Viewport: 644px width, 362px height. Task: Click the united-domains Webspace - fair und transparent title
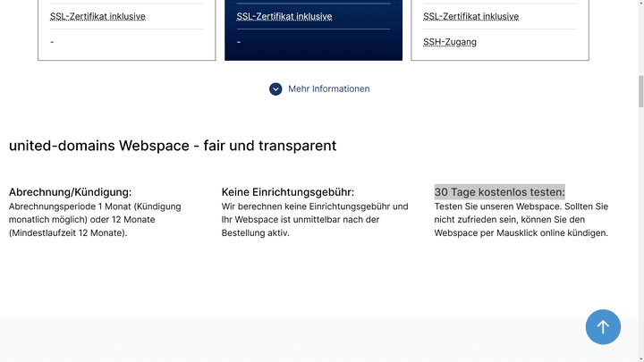tap(173, 146)
